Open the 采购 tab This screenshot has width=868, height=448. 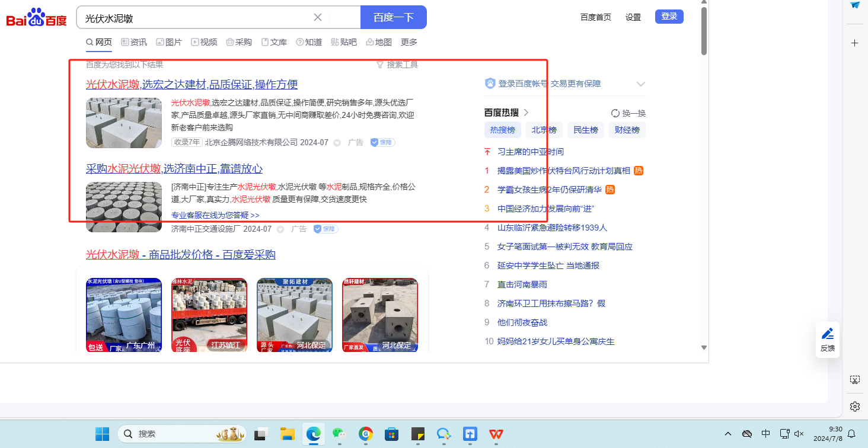(239, 42)
